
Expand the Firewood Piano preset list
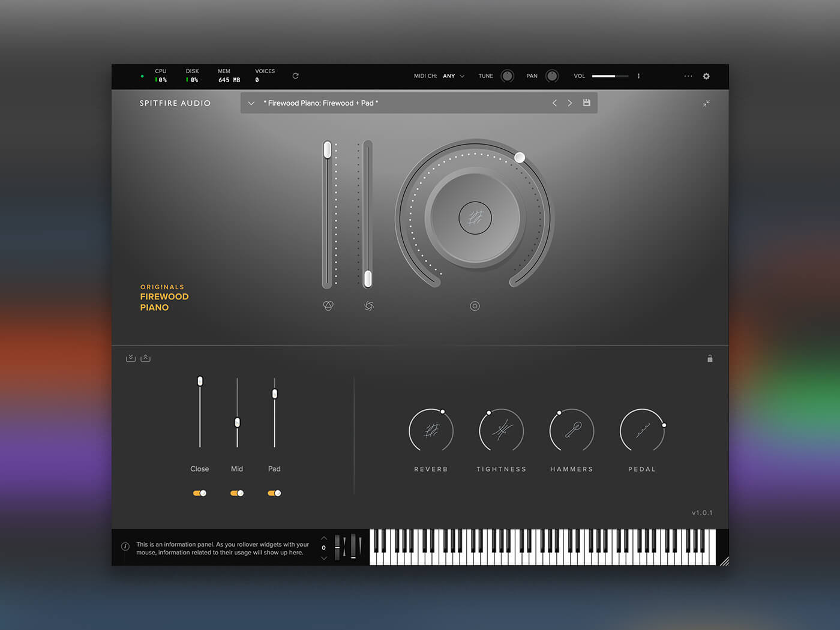[251, 103]
